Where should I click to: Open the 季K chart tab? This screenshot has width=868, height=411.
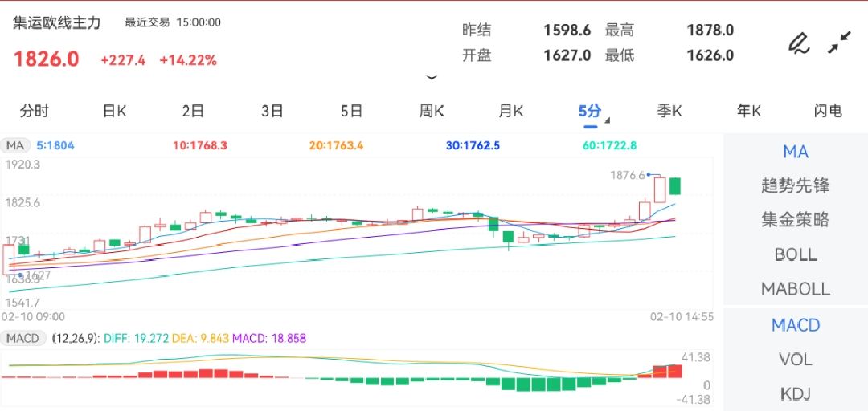pos(669,112)
